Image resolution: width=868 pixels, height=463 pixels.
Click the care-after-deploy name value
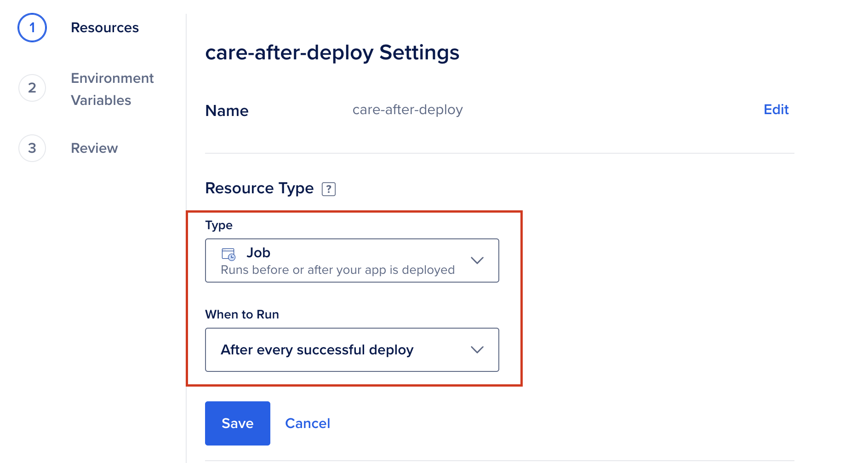[407, 110]
